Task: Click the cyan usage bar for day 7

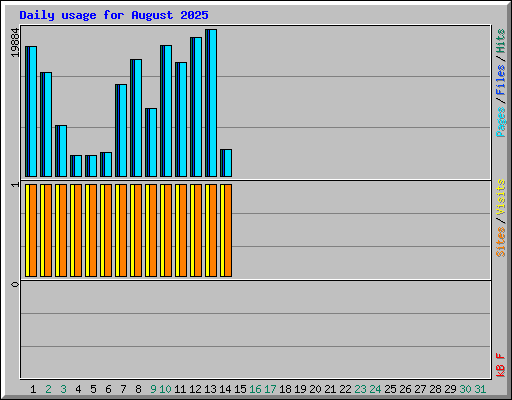Action: (x=123, y=130)
